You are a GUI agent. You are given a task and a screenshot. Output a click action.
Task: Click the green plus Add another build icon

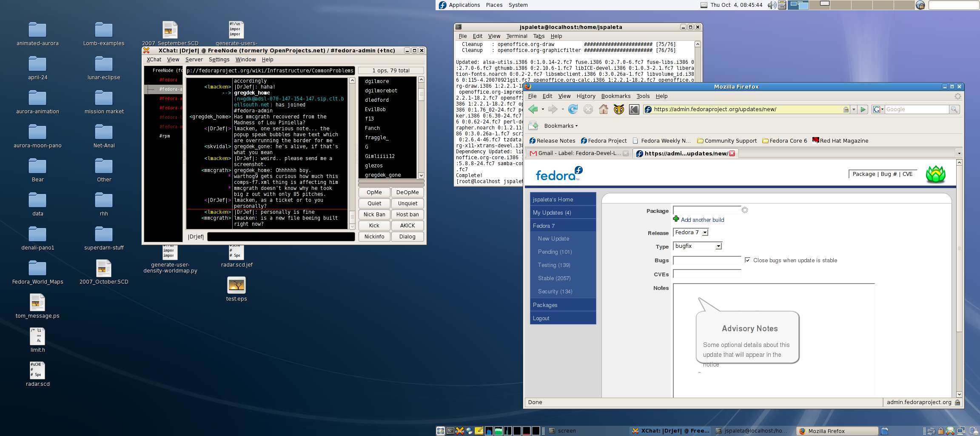676,219
